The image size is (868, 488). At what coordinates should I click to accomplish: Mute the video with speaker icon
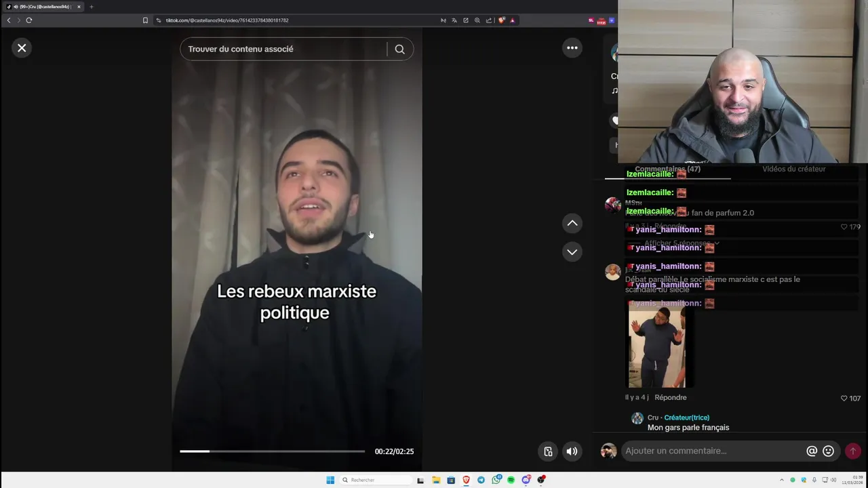[572, 451]
